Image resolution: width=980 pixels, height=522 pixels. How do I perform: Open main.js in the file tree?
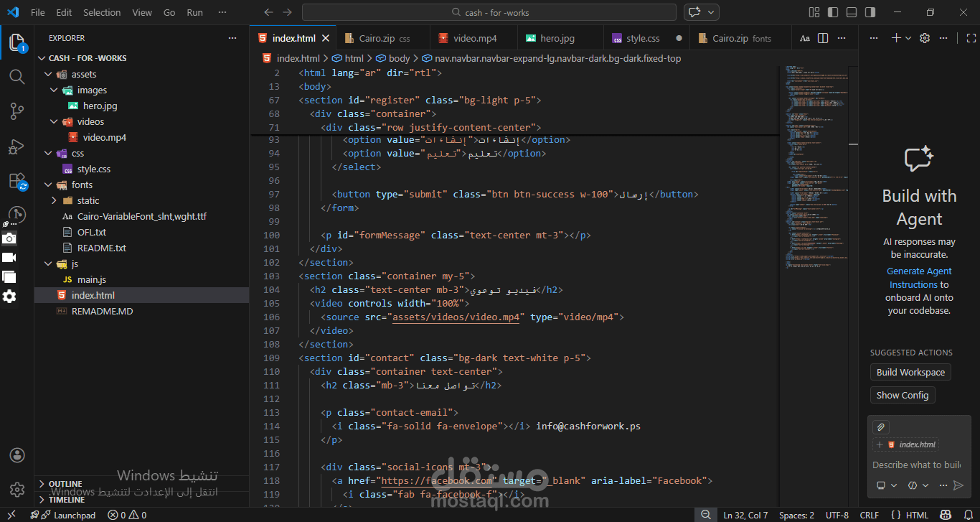pos(92,279)
